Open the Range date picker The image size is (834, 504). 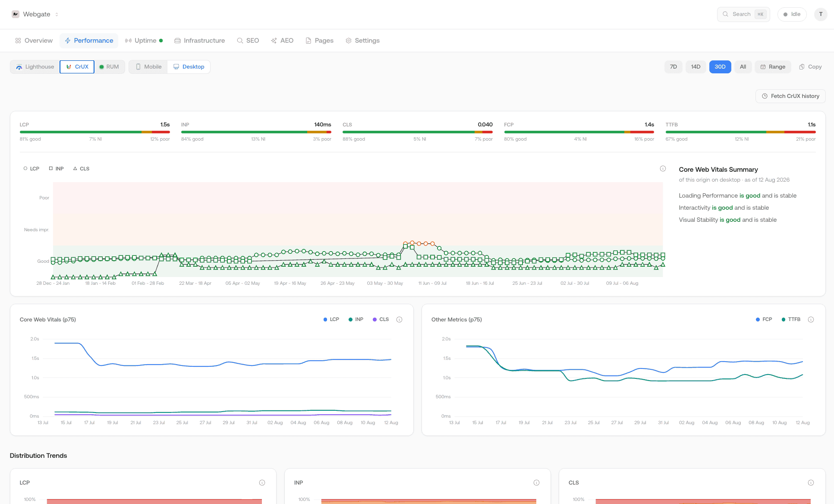pos(773,67)
